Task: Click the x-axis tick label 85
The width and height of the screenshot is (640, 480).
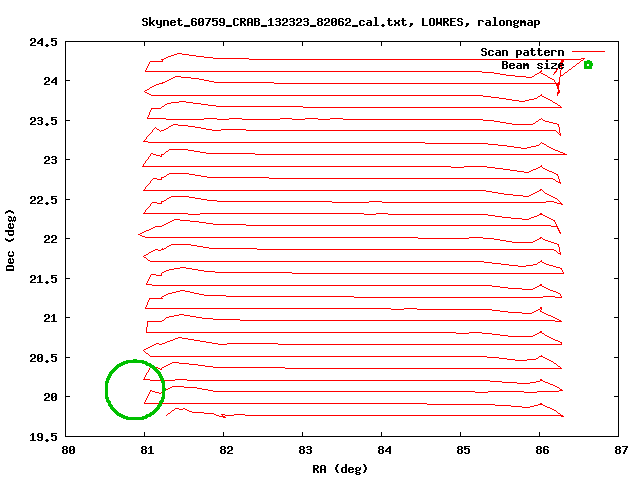Action: 463,450
